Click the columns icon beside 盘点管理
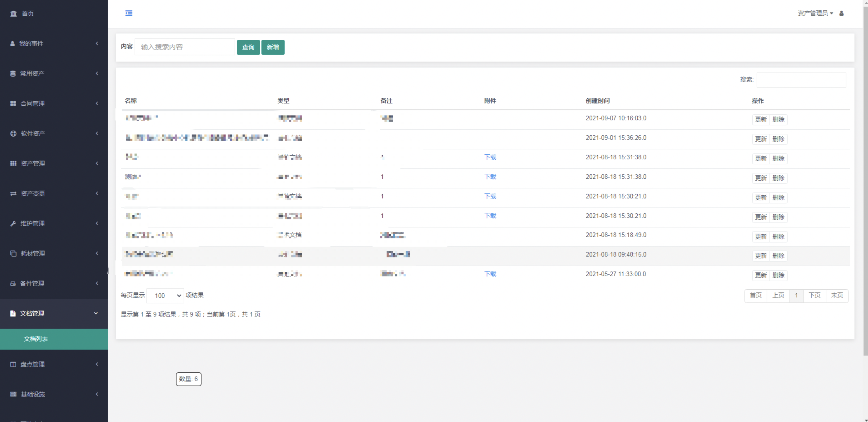 (13, 364)
